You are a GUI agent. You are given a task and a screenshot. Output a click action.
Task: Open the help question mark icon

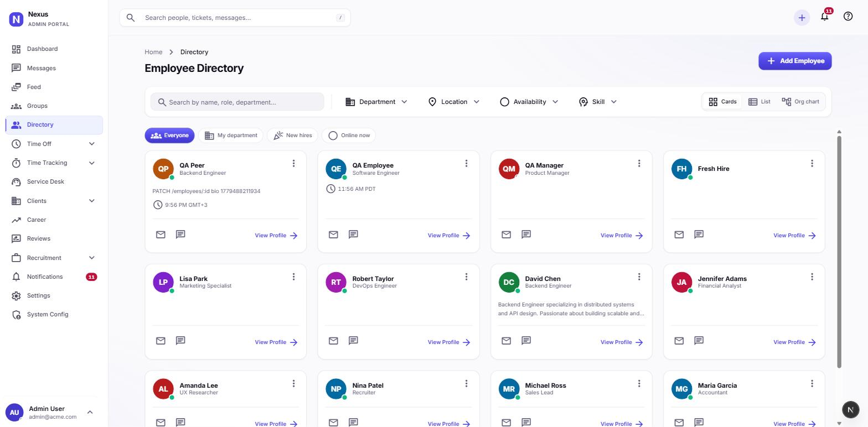(848, 17)
